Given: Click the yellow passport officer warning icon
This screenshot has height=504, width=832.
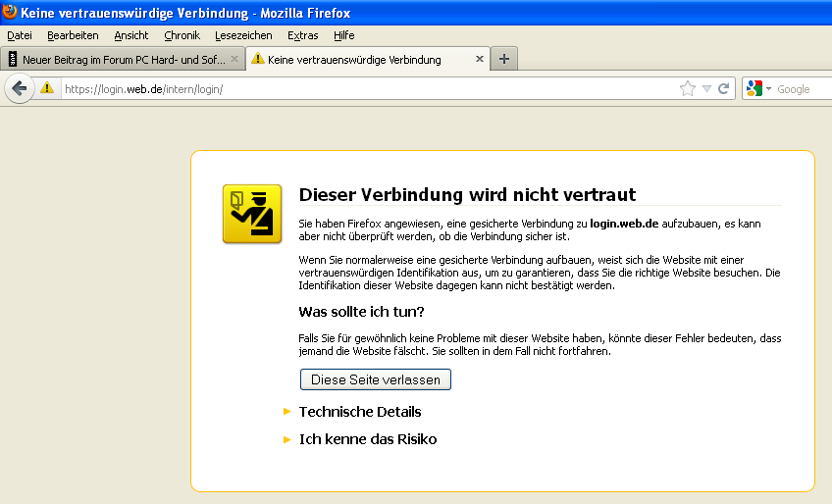Looking at the screenshot, I should point(252,214).
